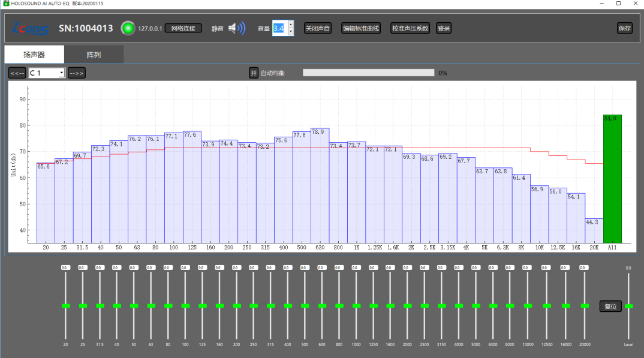
Task: Click the green connection status indicator
Action: 128,28
